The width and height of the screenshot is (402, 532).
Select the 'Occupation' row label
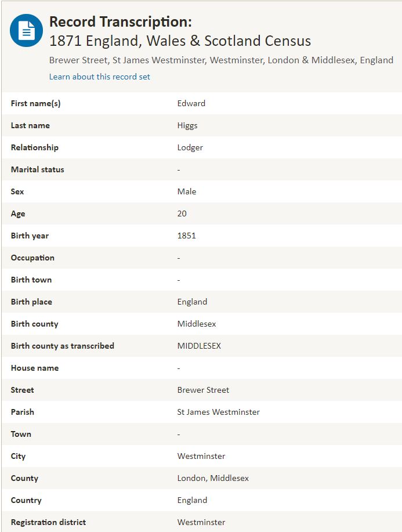click(32, 258)
